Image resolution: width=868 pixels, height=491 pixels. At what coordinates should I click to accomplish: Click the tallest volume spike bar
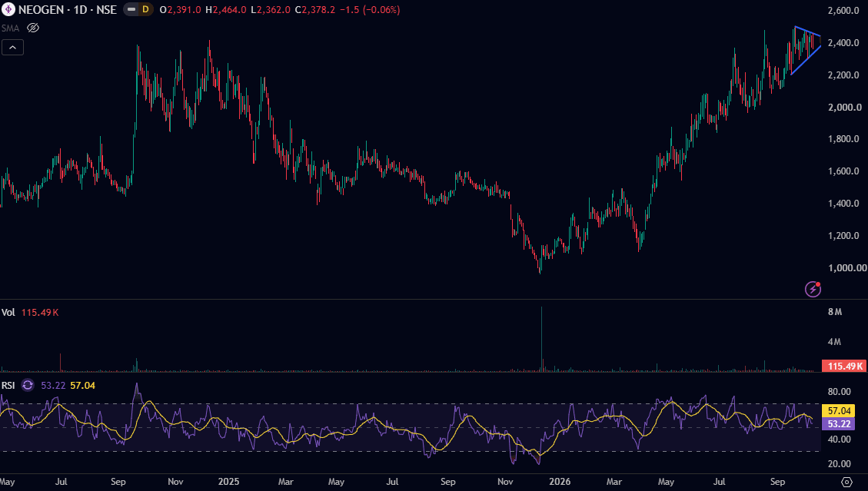tap(541, 338)
